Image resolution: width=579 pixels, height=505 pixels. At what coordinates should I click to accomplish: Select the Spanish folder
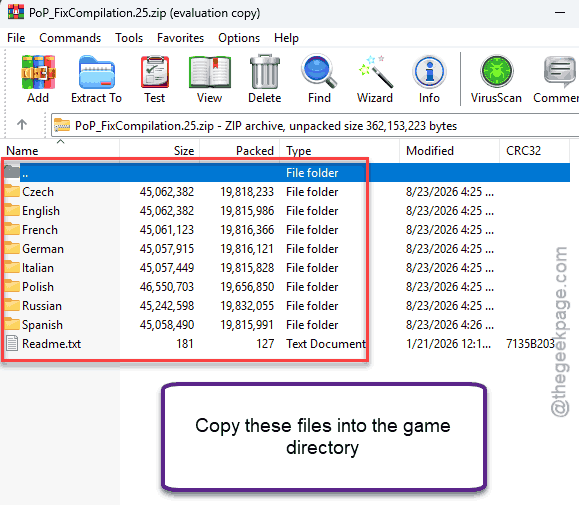(42, 325)
